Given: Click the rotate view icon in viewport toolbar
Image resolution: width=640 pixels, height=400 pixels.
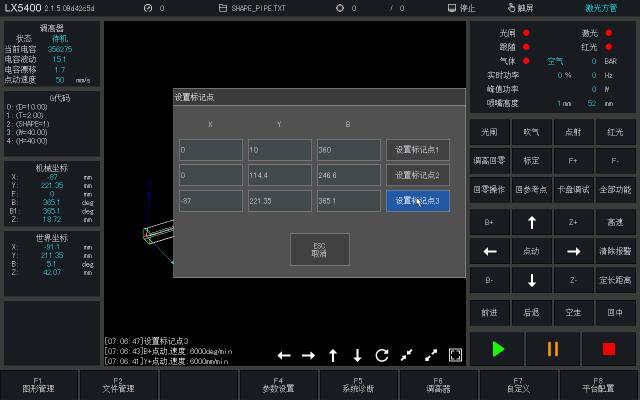Looking at the screenshot, I should point(382,356).
